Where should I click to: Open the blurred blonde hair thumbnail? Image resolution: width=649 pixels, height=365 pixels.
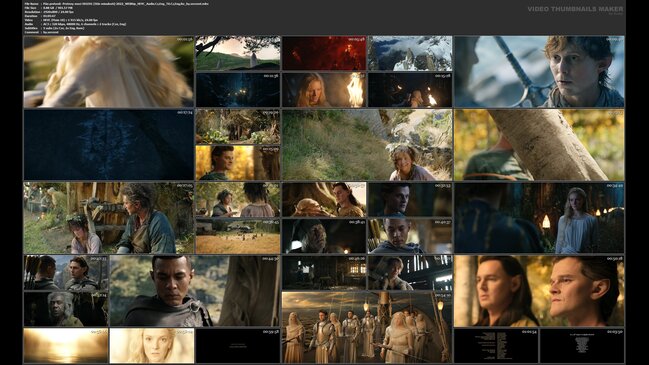108,72
